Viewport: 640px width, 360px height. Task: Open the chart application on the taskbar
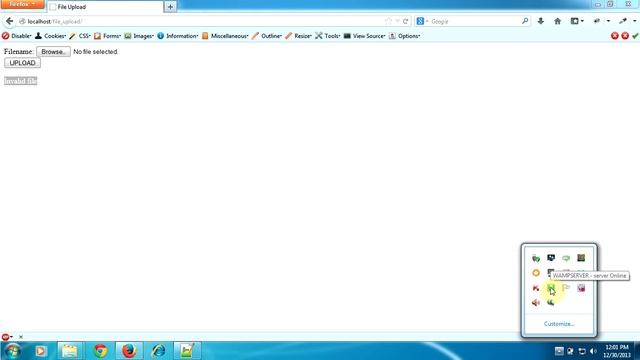[187, 351]
